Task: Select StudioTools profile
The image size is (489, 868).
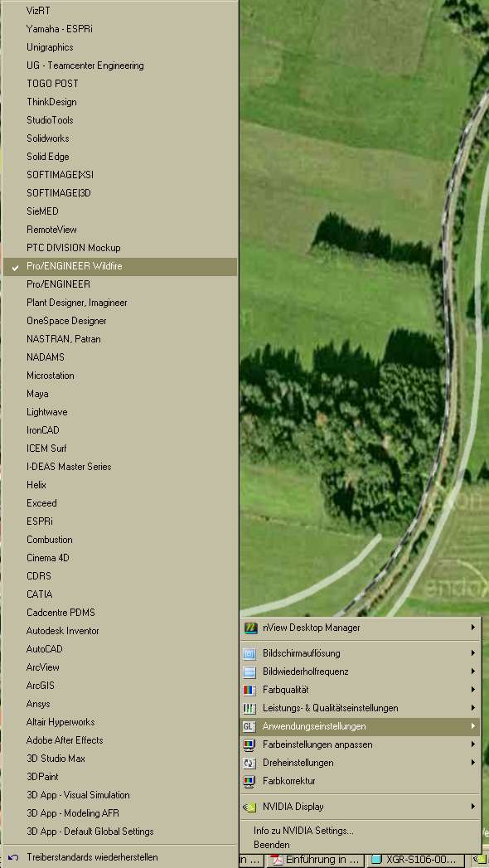Action: pos(120,120)
